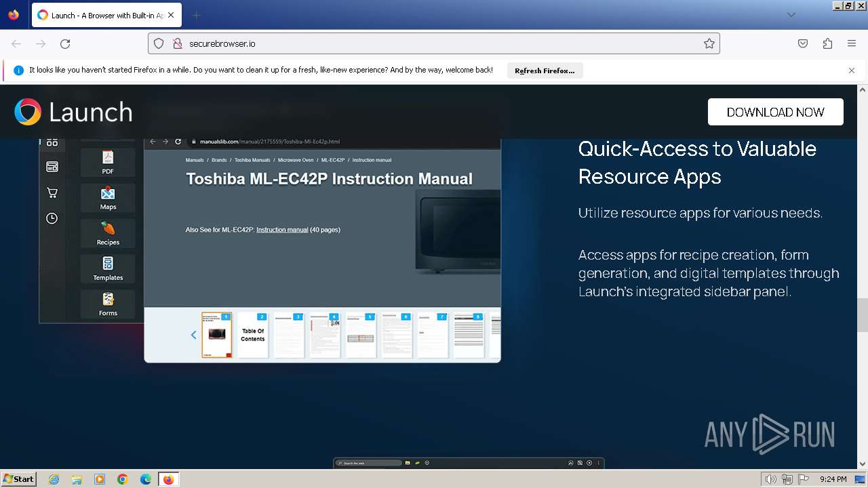The image size is (868, 488).
Task: Click the shopping cart sidebar icon
Action: [x=52, y=192]
